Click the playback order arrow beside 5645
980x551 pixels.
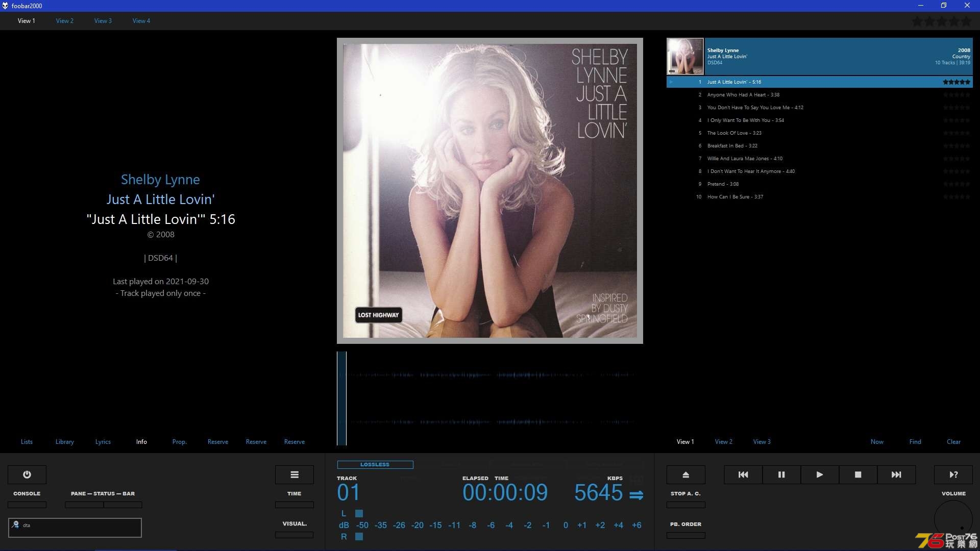pos(636,495)
